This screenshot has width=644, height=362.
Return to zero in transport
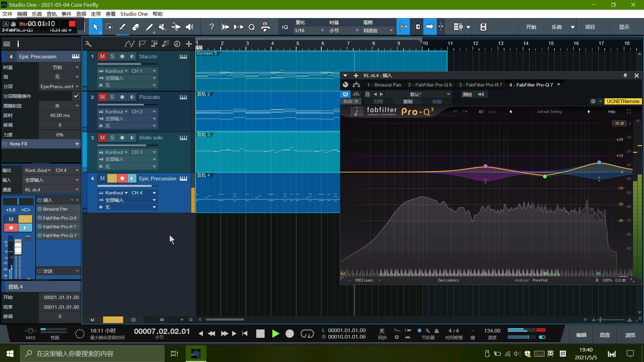(245, 334)
